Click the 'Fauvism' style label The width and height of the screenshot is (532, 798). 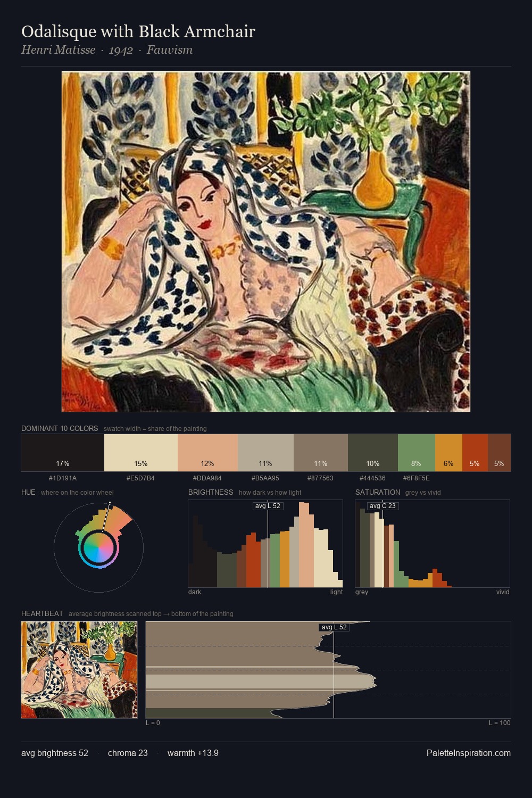tap(170, 50)
